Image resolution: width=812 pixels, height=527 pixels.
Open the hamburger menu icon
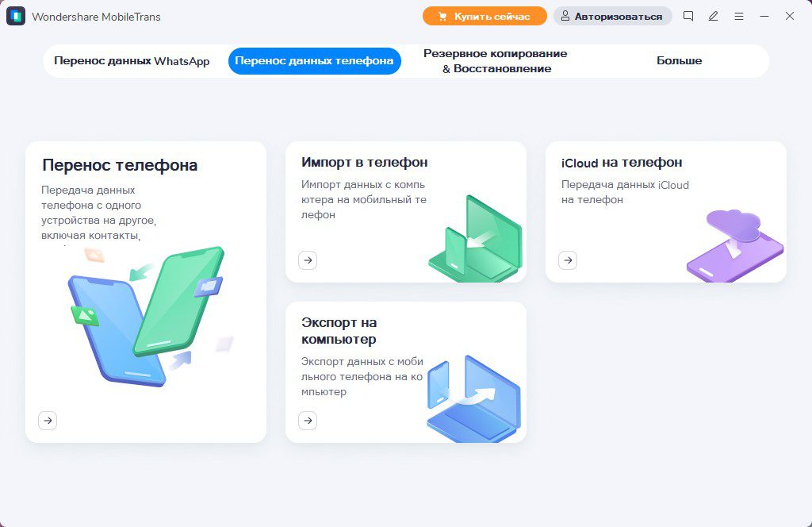(739, 16)
